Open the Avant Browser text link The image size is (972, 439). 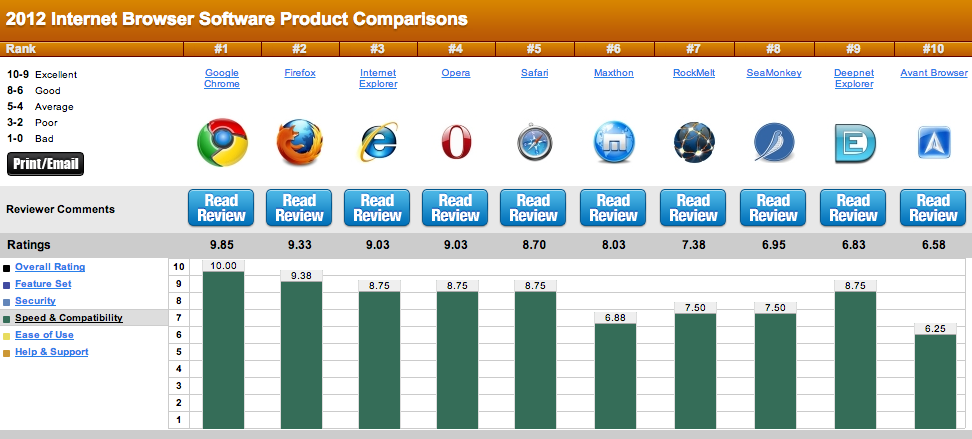tap(934, 73)
